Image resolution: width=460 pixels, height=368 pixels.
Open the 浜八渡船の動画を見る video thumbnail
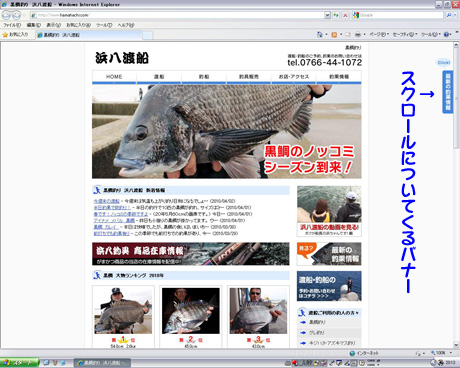pos(329,211)
